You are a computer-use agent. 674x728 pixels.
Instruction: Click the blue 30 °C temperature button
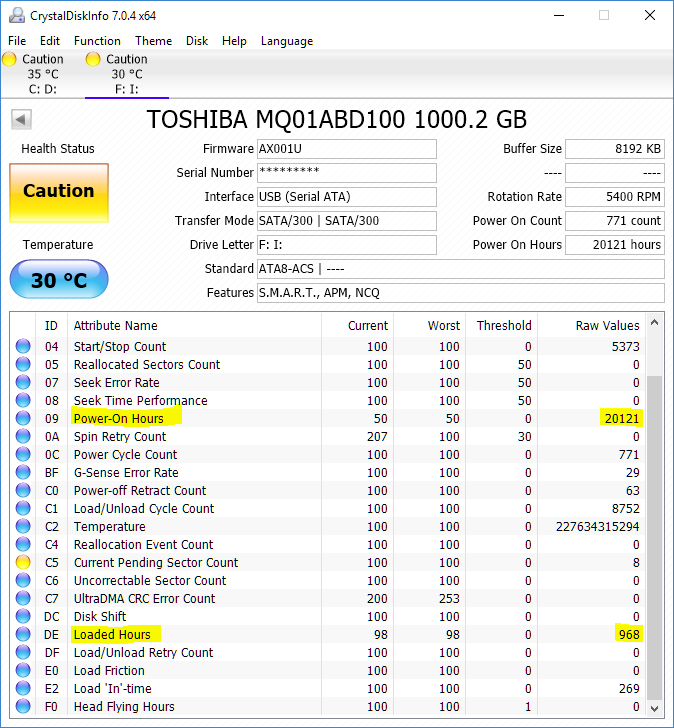tap(59, 279)
